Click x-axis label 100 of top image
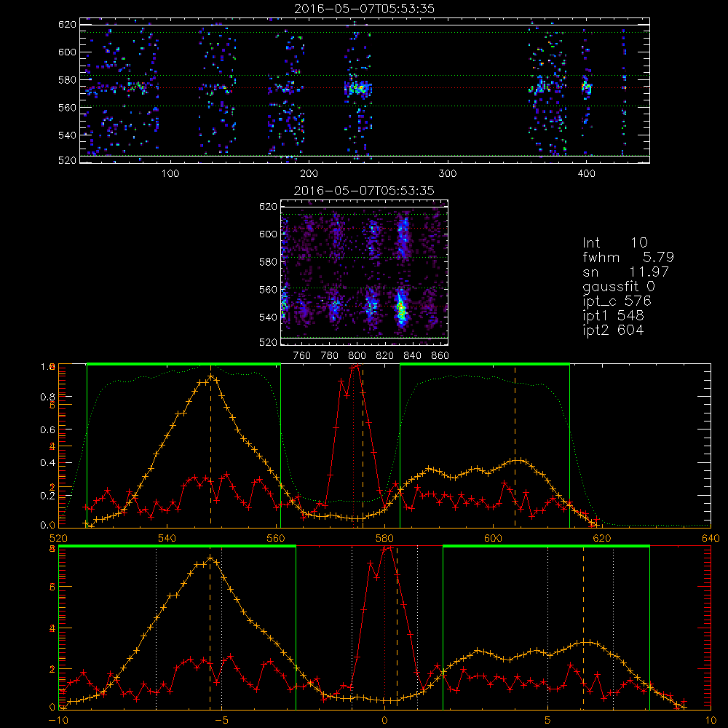The image size is (728, 728). 170,174
